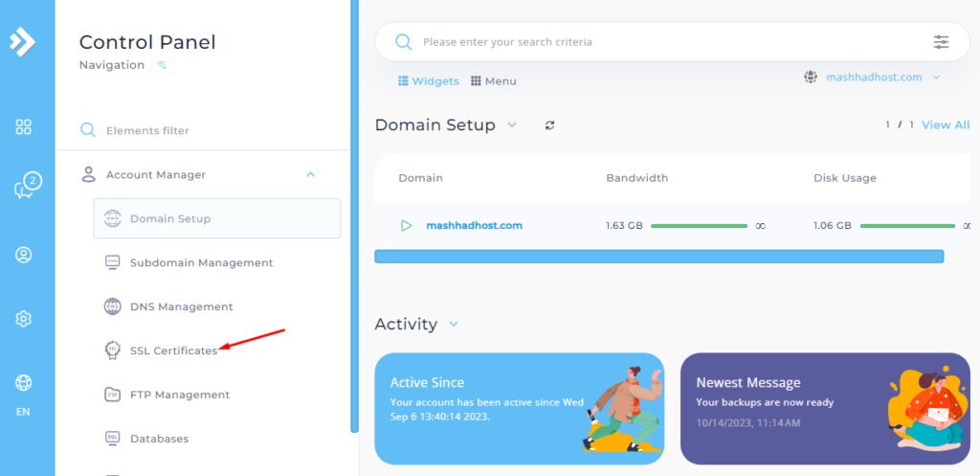
Task: Click the View All link
Action: (x=945, y=125)
